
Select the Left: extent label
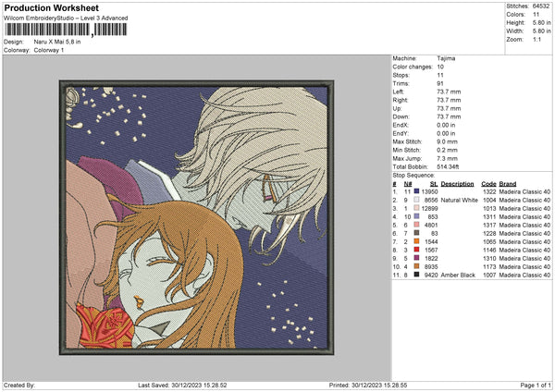(398, 92)
